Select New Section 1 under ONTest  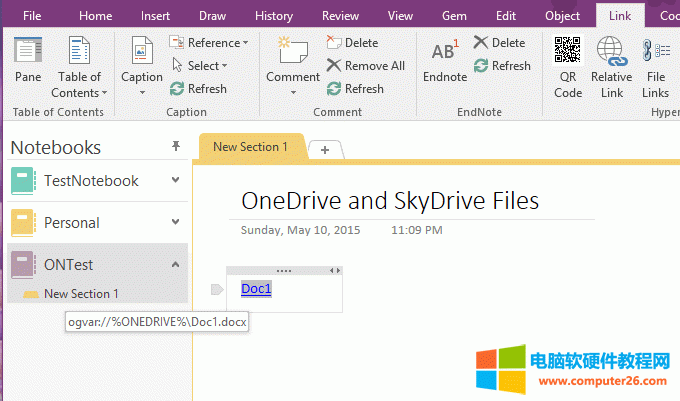point(81,294)
